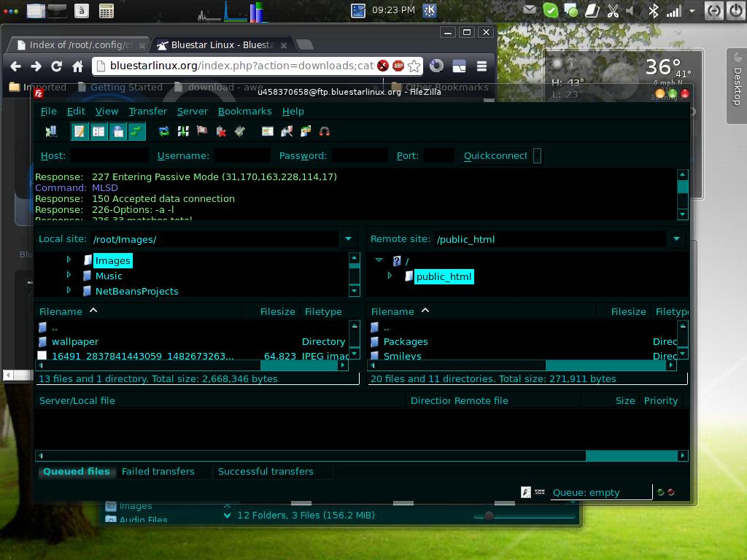Click the Cancel current operation flag icon
The width and height of the screenshot is (747, 560).
pyautogui.click(x=202, y=131)
